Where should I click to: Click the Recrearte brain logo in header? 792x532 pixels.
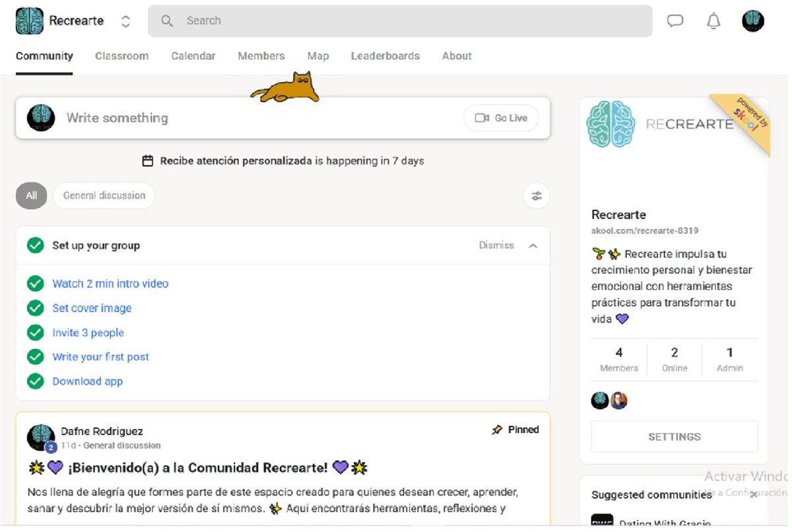(x=30, y=21)
